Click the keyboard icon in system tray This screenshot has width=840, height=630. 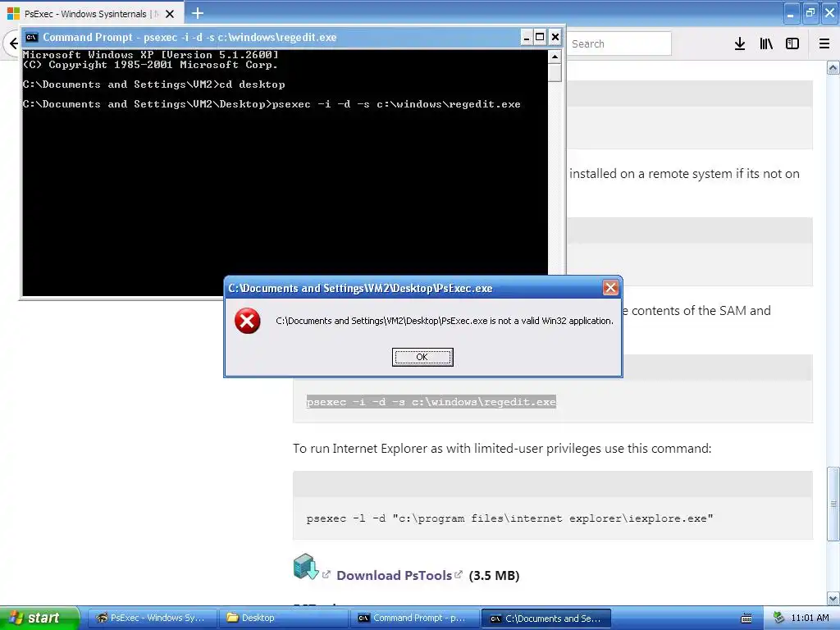746,619
